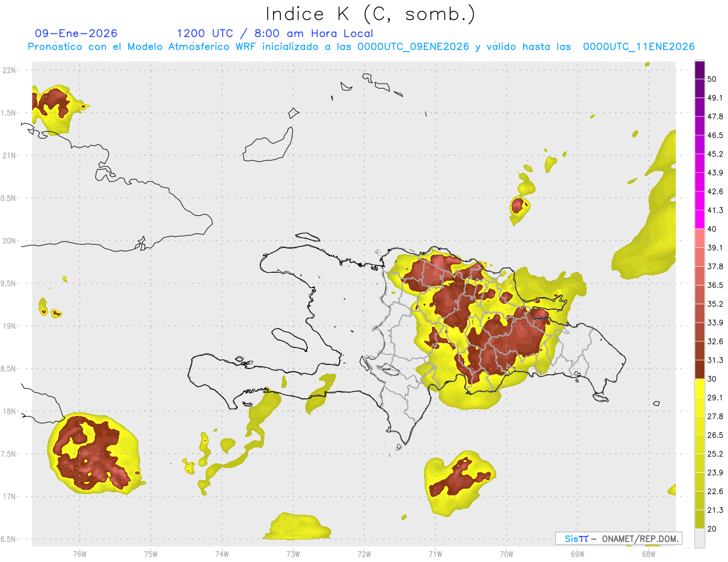Click the '72W' longitude label

364,554
